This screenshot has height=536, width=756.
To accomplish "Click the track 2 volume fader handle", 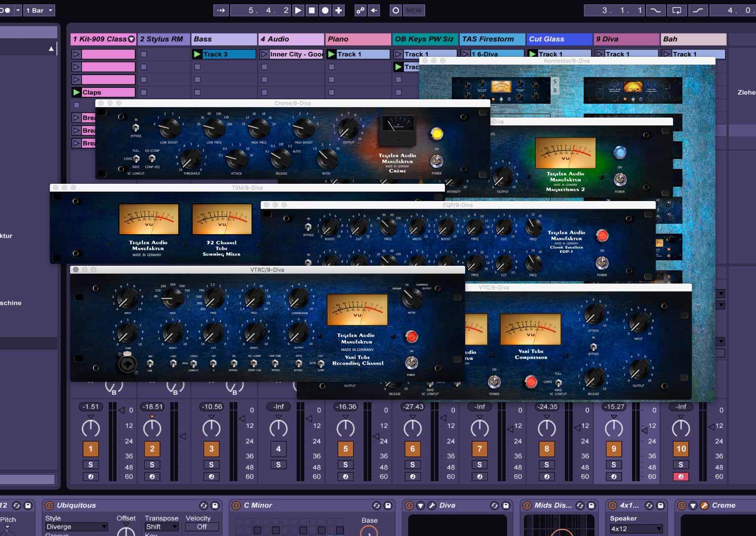I will click(x=183, y=436).
